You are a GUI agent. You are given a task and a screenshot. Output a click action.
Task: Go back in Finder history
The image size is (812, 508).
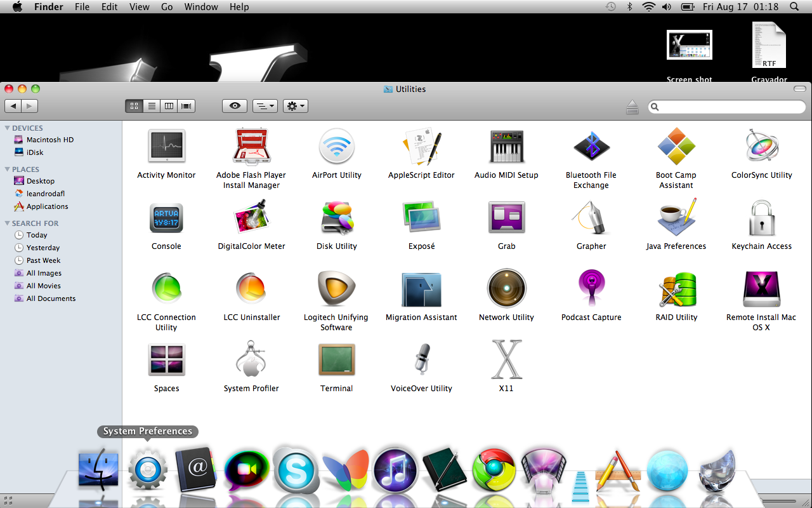pyautogui.click(x=13, y=106)
